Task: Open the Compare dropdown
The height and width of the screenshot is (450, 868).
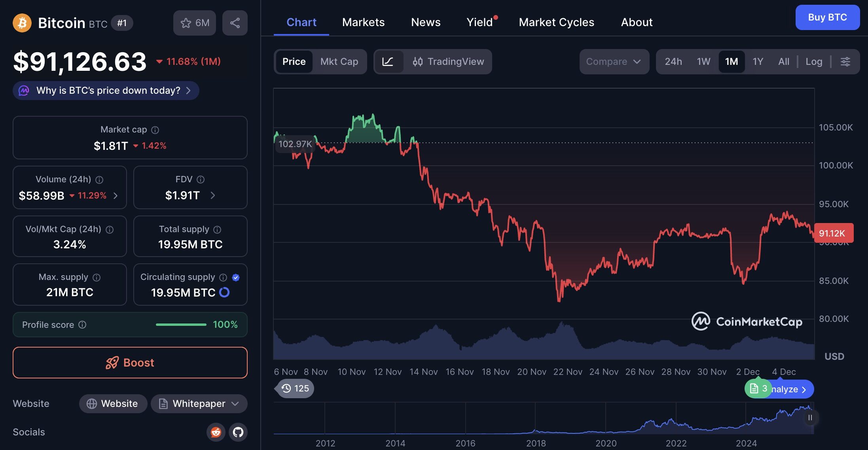Action: click(x=614, y=62)
